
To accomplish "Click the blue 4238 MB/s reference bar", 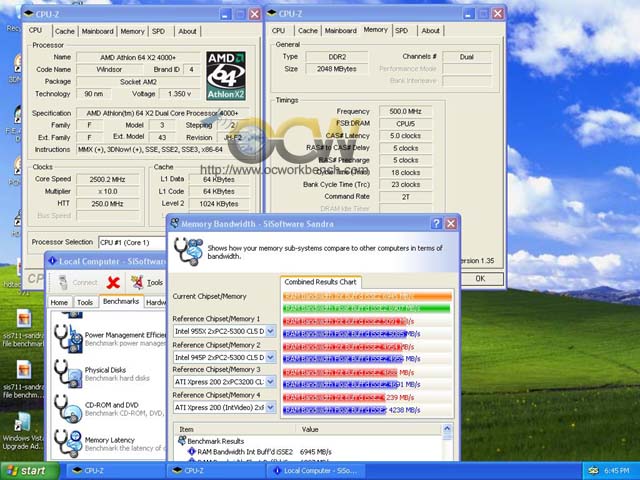I will pos(334,410).
